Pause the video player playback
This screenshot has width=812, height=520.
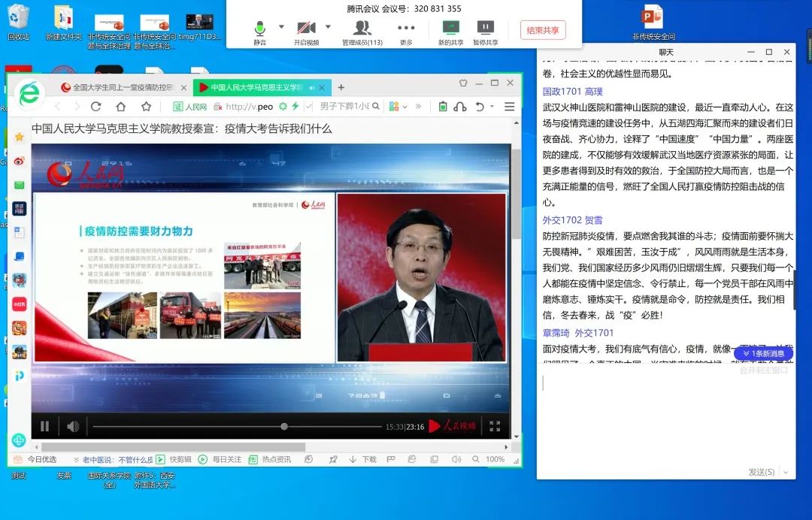click(x=45, y=426)
